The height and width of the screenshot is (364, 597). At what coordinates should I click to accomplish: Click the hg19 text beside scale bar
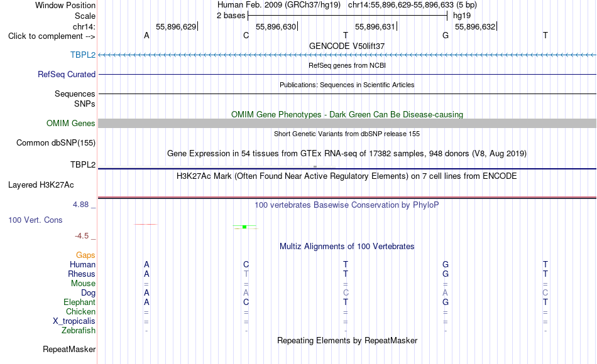click(x=462, y=16)
